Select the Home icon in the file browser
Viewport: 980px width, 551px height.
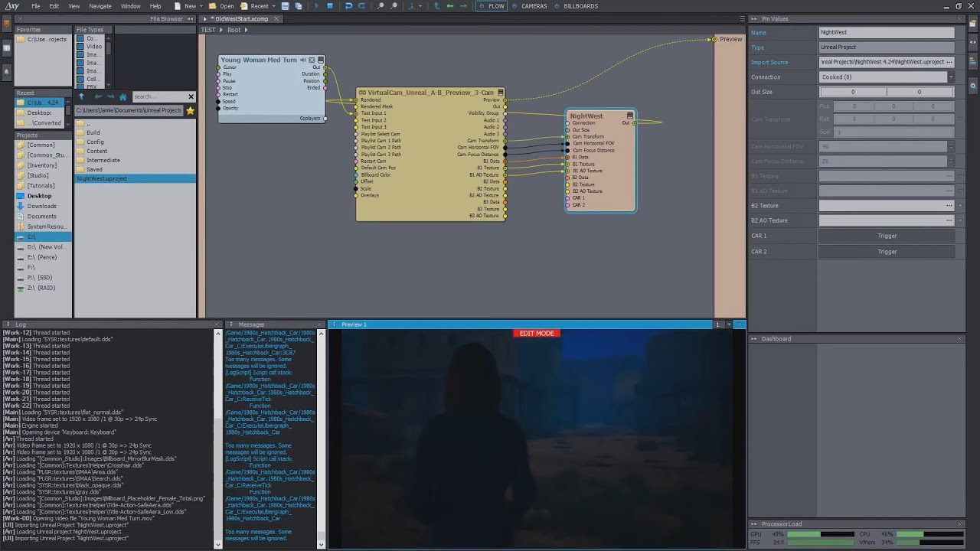pyautogui.click(x=122, y=96)
